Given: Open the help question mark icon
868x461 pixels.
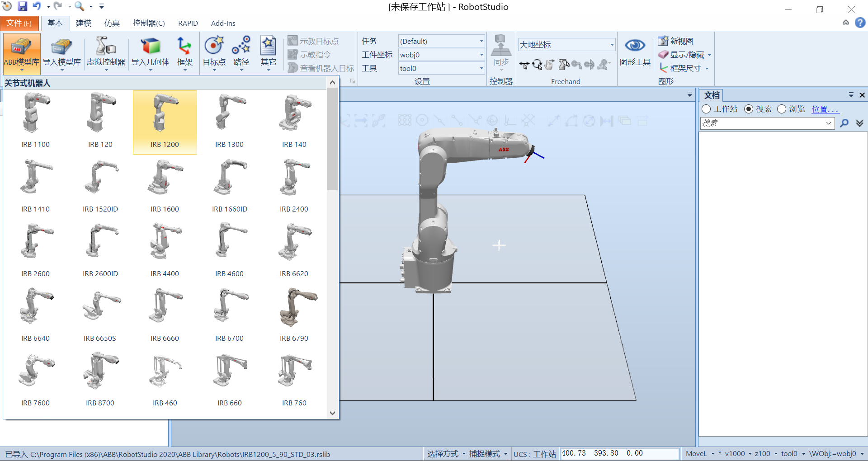Looking at the screenshot, I should point(860,23).
